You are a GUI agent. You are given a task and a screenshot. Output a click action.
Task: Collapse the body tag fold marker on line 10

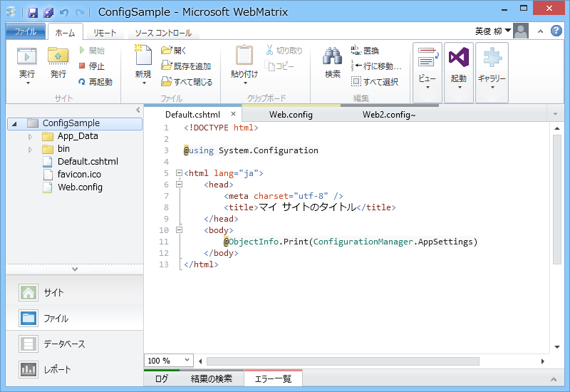click(x=179, y=230)
